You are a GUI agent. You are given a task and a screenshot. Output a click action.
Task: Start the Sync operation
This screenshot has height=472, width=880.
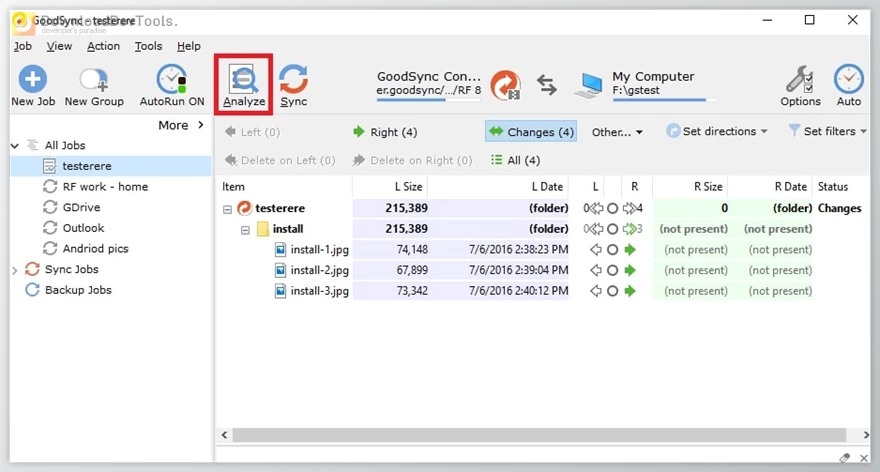[294, 85]
